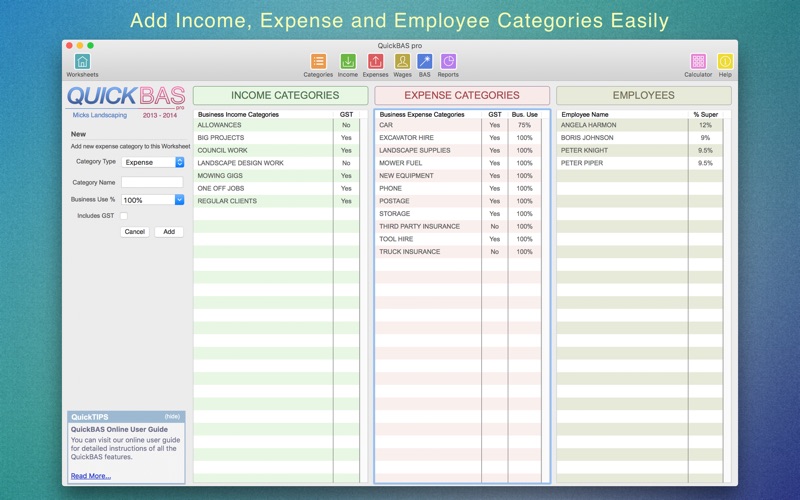
Task: Select the STORAGE expense row
Action: point(458,214)
